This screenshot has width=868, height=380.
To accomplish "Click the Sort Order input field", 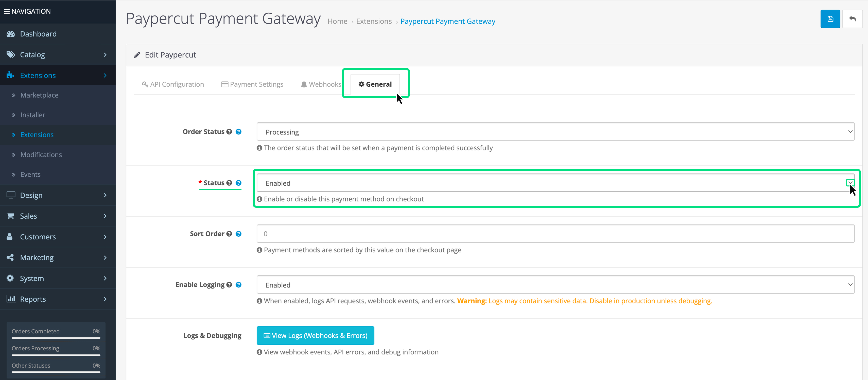I will 555,234.
